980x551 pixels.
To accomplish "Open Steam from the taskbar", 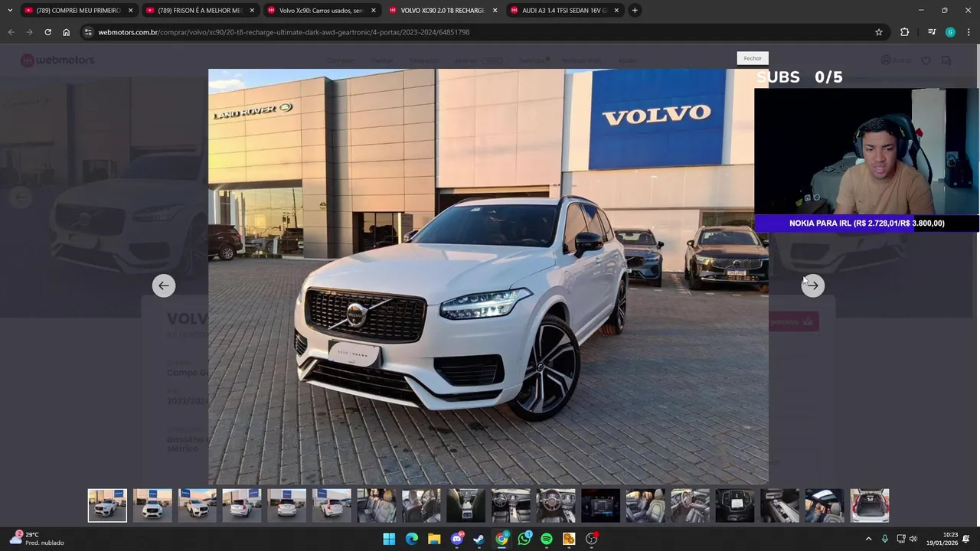I will (479, 539).
